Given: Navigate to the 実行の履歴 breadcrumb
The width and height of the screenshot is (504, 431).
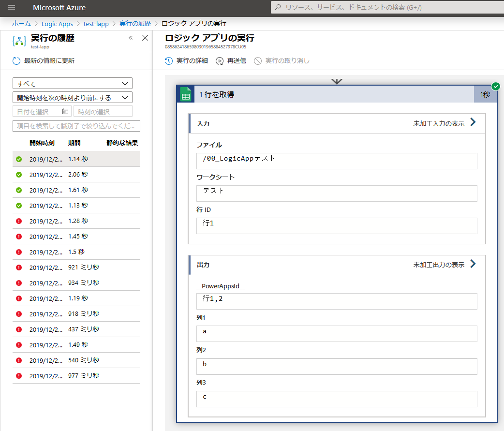Looking at the screenshot, I should tap(135, 24).
